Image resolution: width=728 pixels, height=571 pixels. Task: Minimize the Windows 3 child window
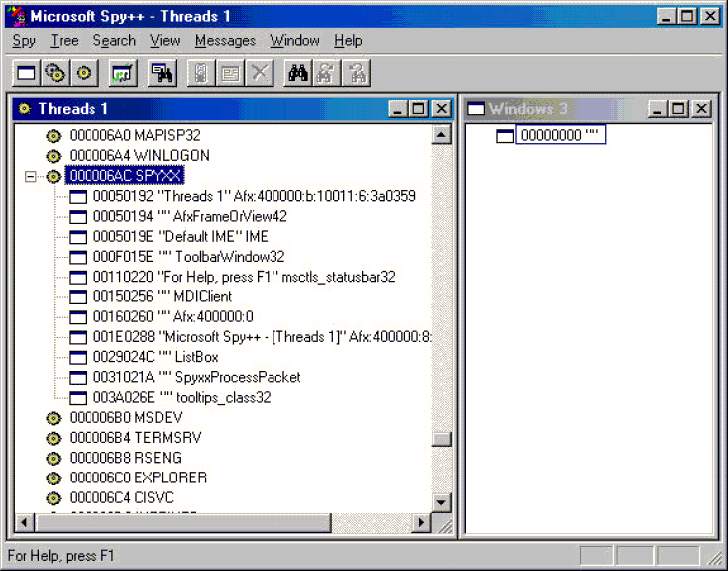pyautogui.click(x=657, y=109)
